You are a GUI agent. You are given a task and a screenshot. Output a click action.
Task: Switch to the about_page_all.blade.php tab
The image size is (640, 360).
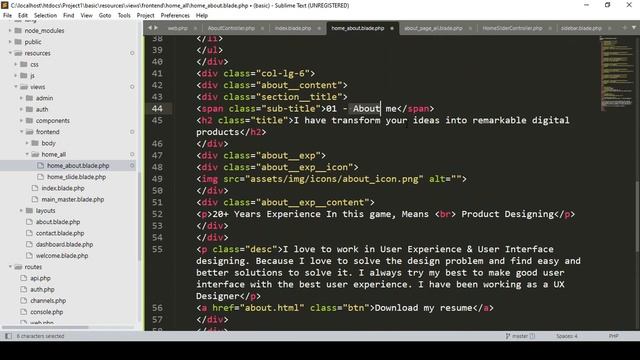[433, 28]
